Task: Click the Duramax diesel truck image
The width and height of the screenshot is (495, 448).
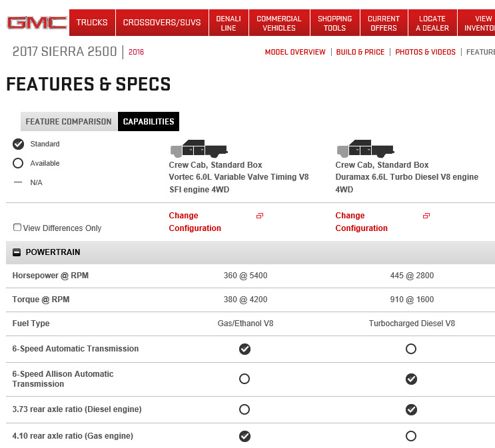Action: (365, 148)
